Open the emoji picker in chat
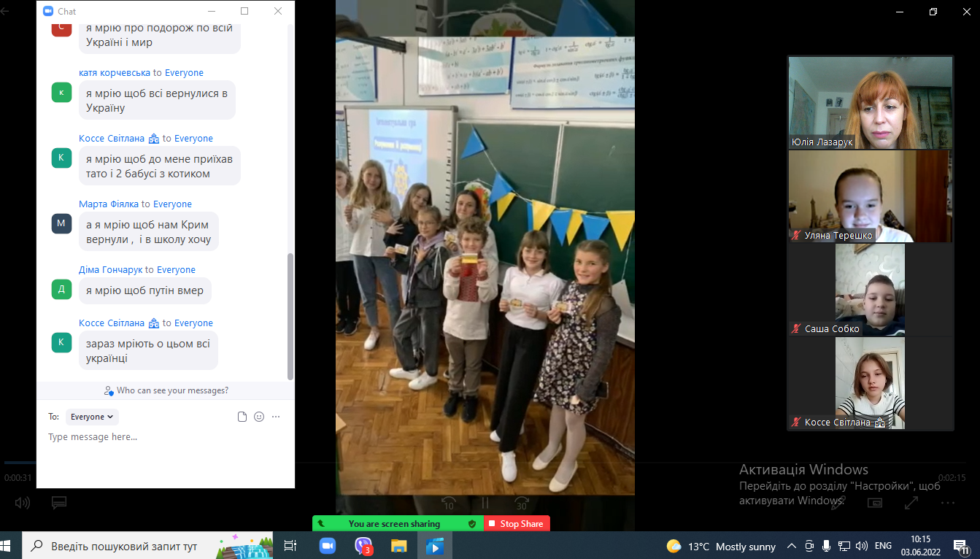Viewport: 980px width, 559px height. (259, 417)
